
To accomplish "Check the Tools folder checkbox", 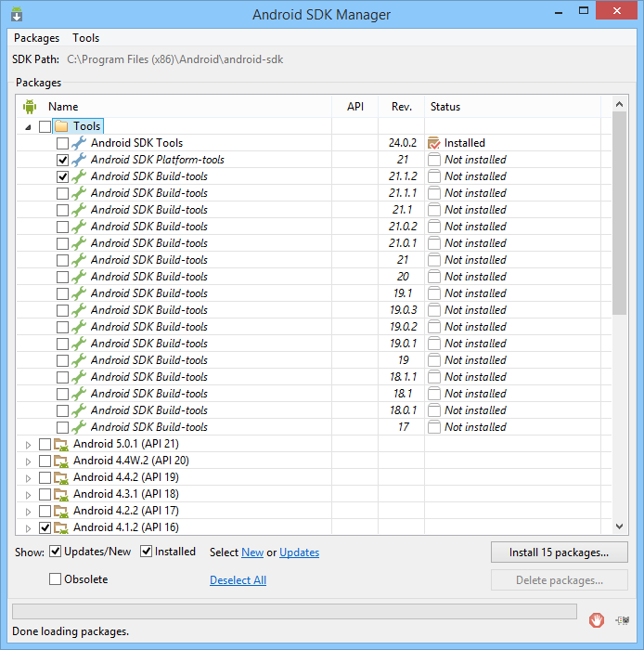I will pos(45,126).
